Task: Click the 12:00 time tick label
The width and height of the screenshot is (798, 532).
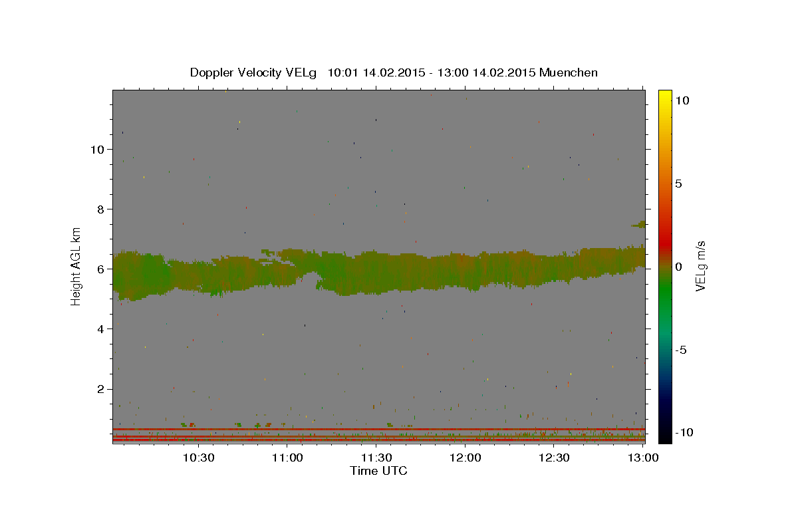Action: pos(465,458)
